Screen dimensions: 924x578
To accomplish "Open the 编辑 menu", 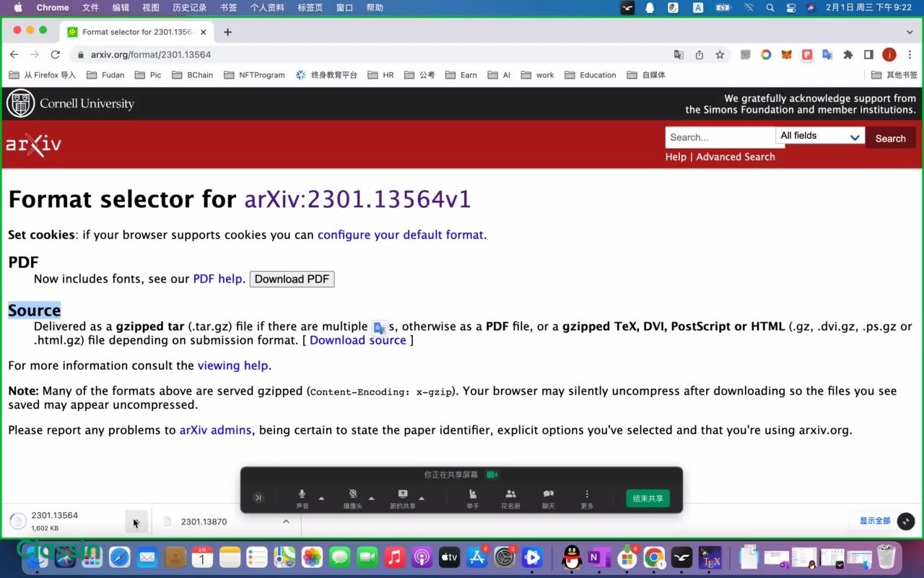I will 121,7.
